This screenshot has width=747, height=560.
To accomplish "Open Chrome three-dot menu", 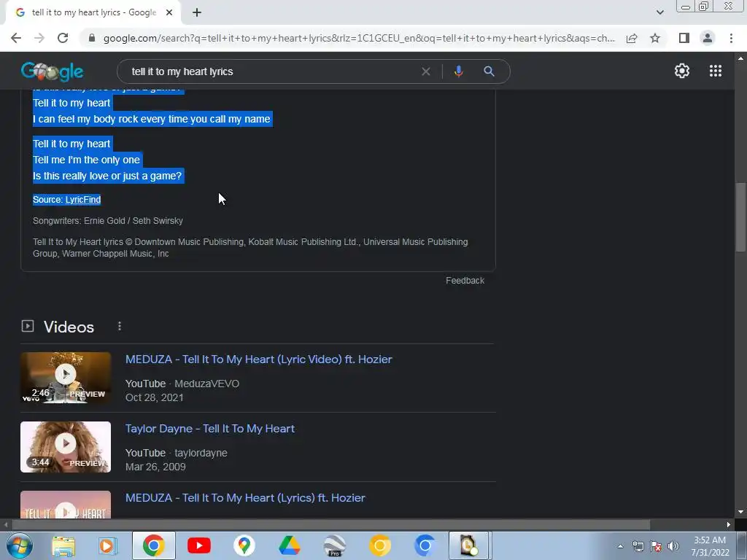I will [x=731, y=38].
